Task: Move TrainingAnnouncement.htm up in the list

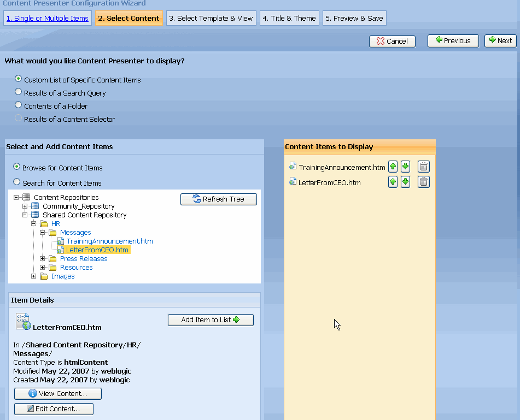Action: click(393, 167)
